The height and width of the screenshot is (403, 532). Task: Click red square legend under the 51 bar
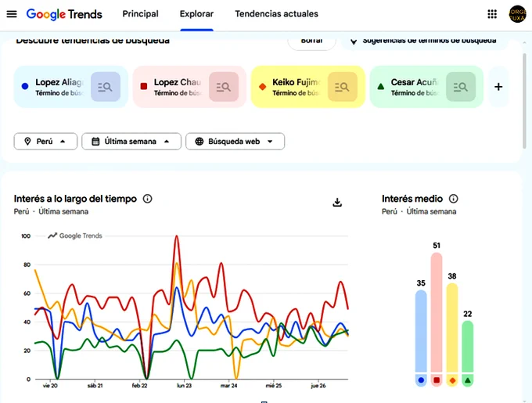(437, 380)
